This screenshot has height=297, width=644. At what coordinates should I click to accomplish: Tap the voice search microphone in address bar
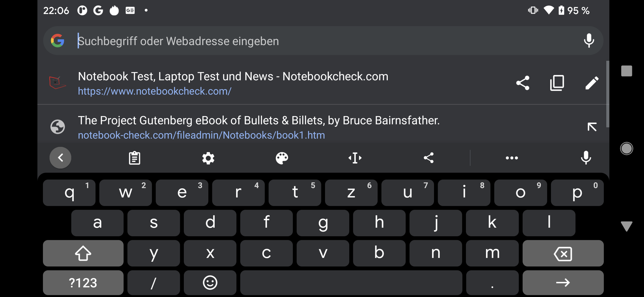point(589,41)
